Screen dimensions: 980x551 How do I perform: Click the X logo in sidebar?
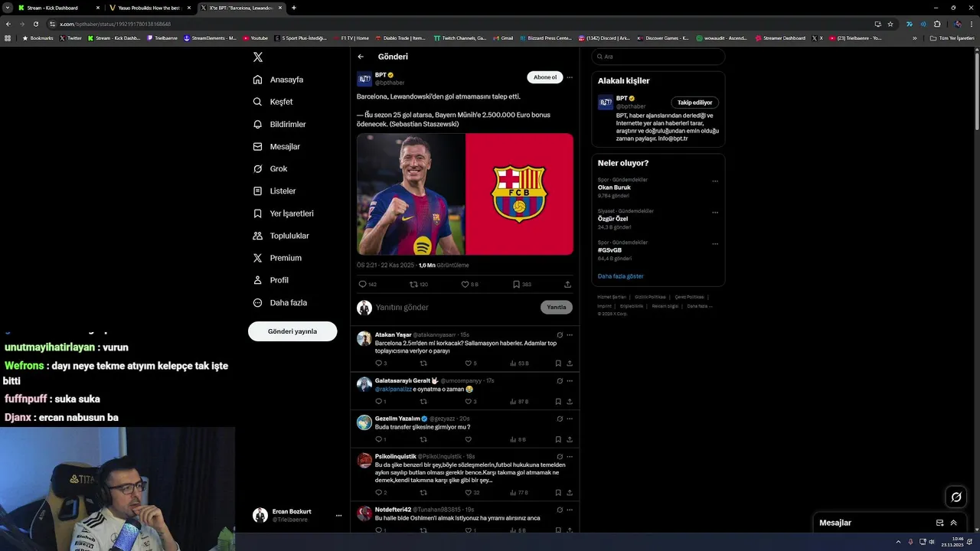tap(258, 57)
